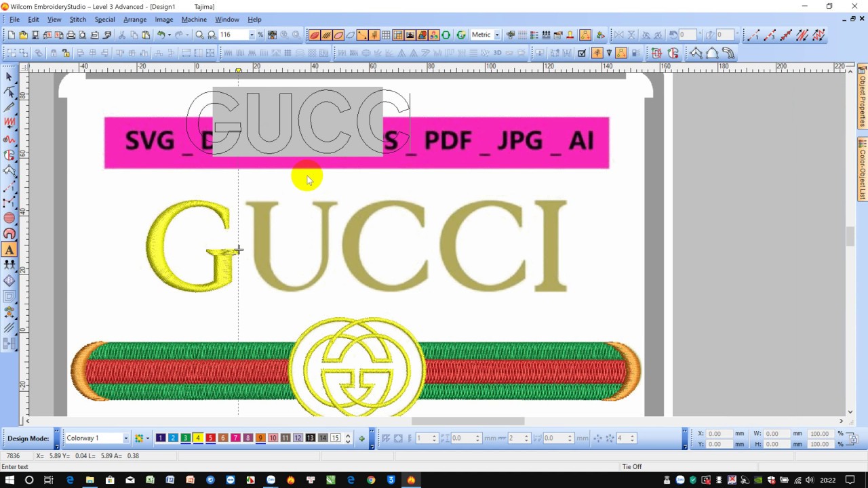The height and width of the screenshot is (488, 868).
Task: Step the color palette spinner arrows
Action: pyautogui.click(x=348, y=439)
